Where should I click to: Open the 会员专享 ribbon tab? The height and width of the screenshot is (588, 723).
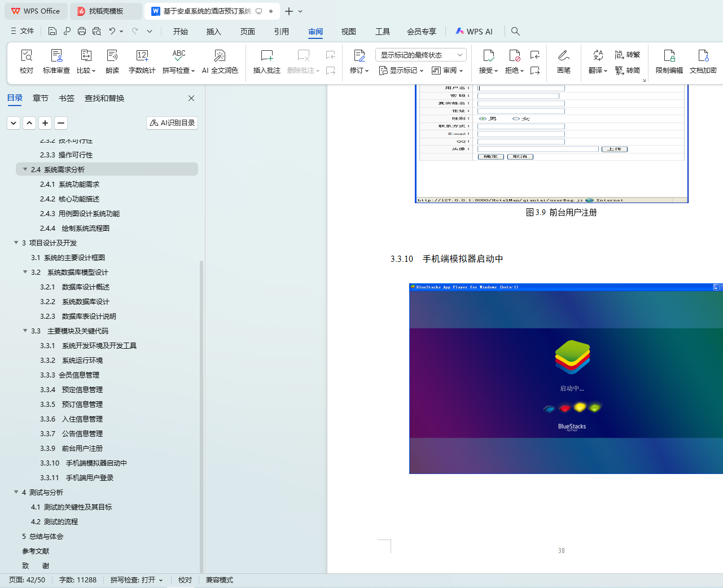[422, 32]
